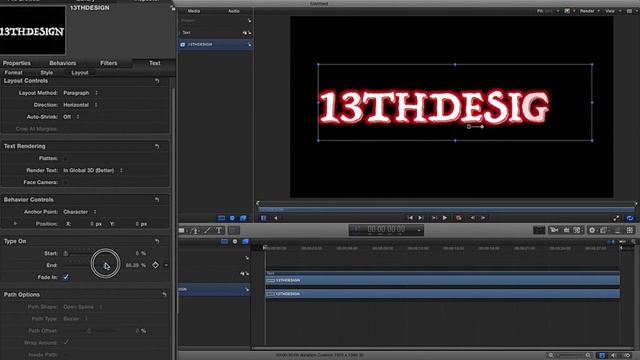Reset the Layout Controls section
The image size is (640, 360).
157,81
